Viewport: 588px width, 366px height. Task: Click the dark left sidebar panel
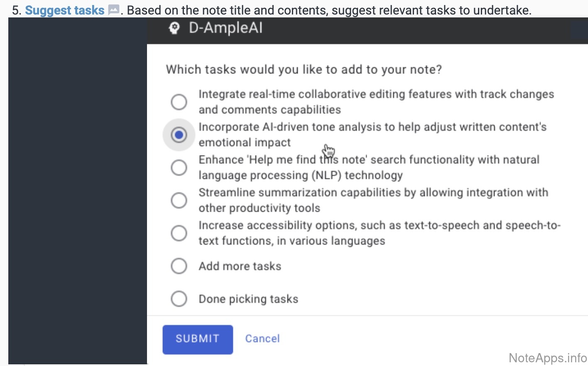78,191
